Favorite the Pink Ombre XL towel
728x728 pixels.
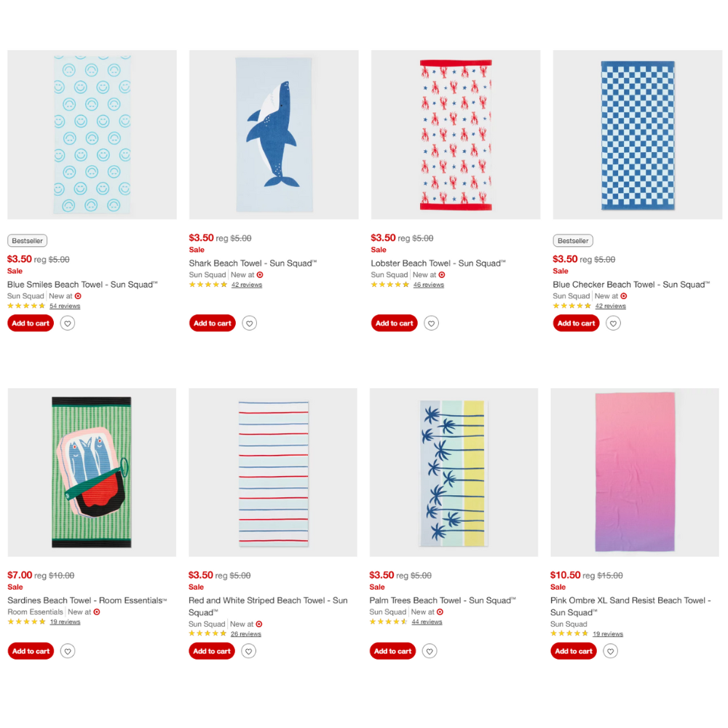point(611,651)
